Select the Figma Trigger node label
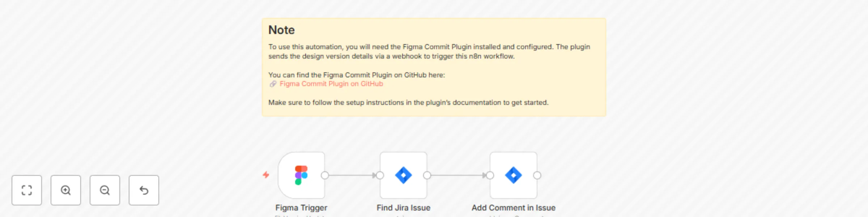Screen dimensions: 868x217 pos(301,208)
